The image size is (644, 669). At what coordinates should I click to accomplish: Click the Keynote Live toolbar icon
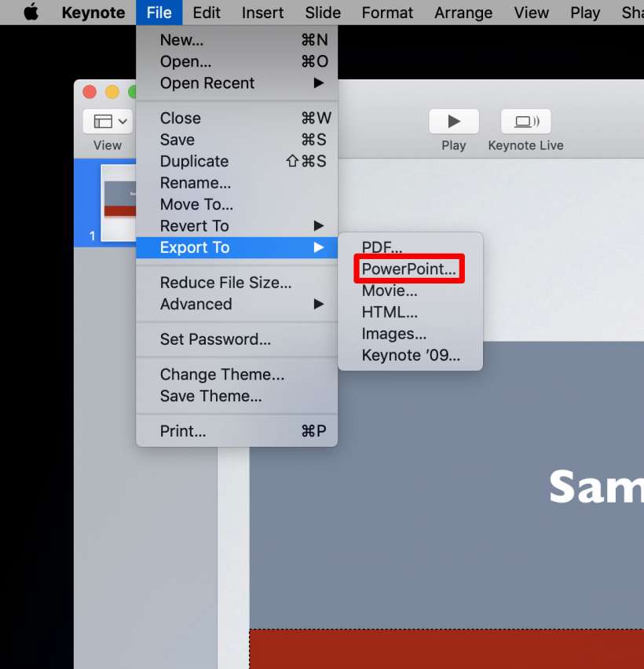click(525, 122)
